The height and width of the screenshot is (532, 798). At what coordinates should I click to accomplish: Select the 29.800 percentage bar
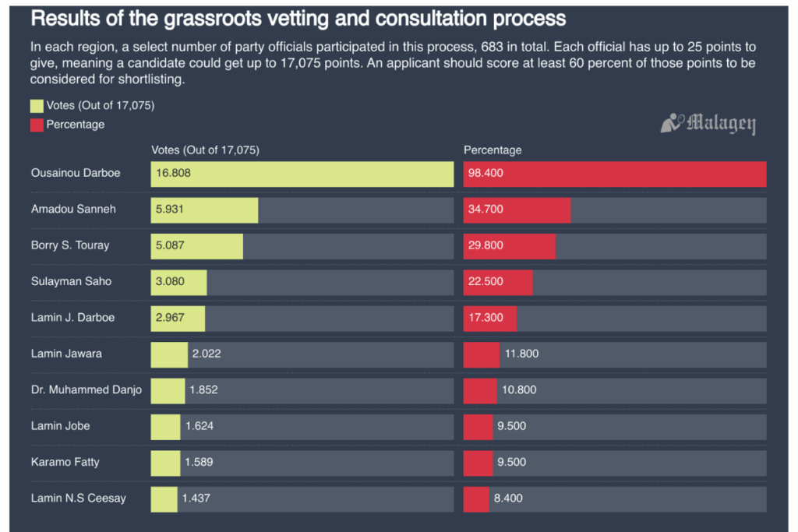[x=509, y=246]
